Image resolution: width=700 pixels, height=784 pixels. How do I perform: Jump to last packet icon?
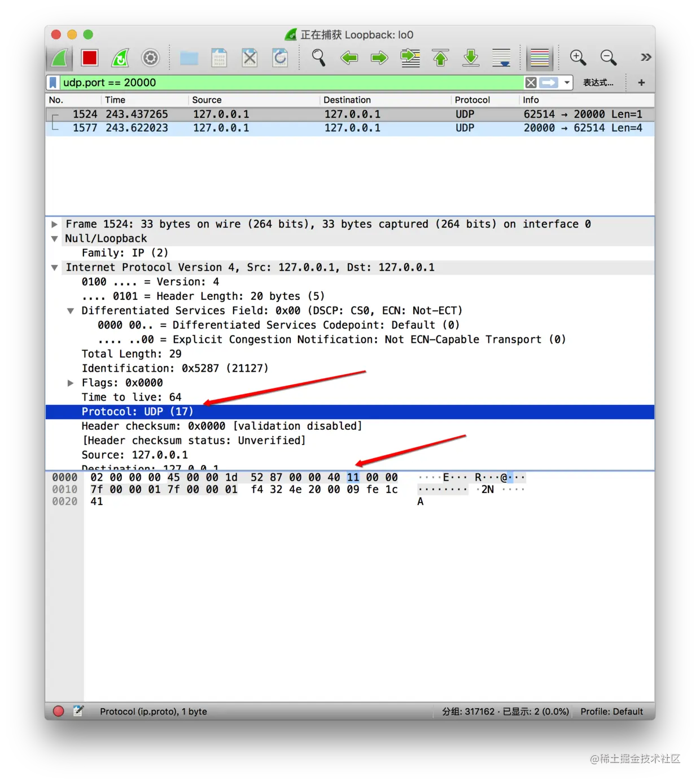tap(471, 58)
